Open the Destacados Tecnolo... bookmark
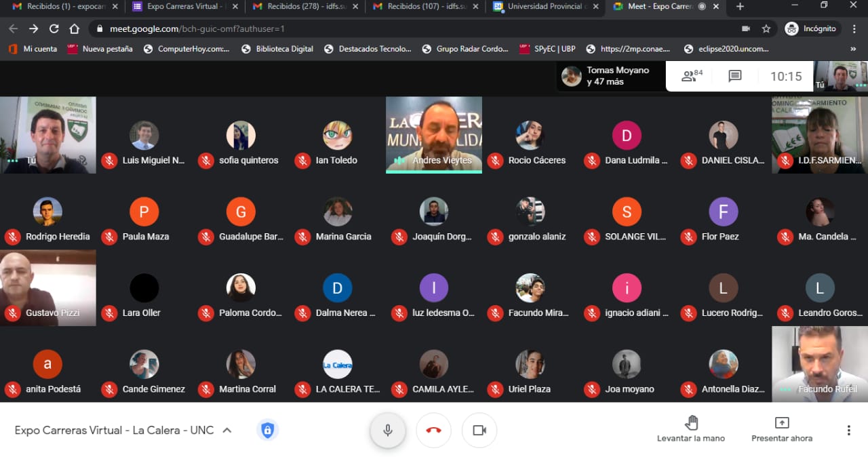 pyautogui.click(x=368, y=49)
